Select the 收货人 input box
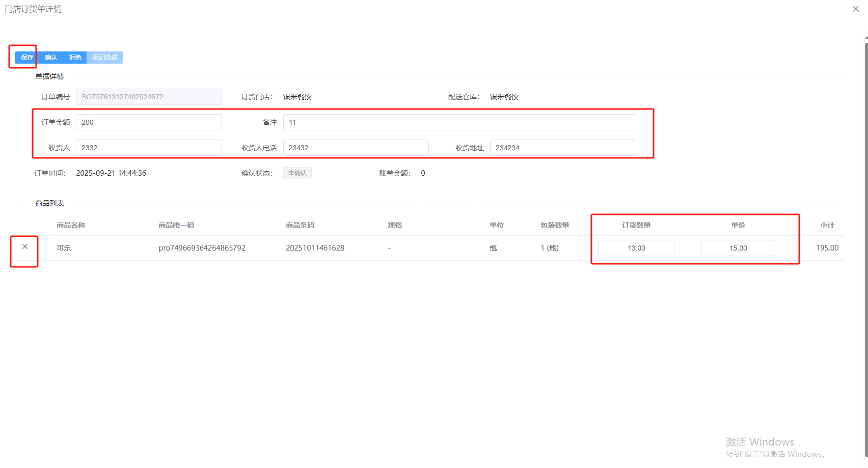 [149, 148]
